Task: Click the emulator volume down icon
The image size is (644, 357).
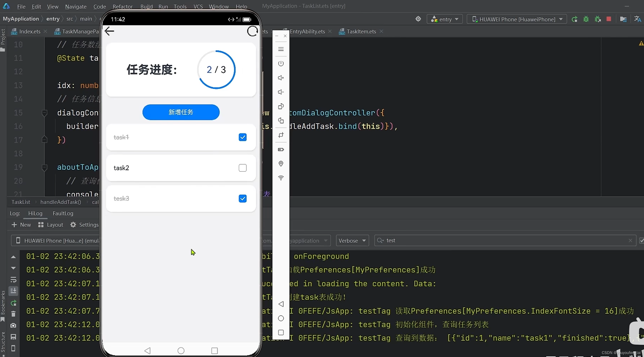Action: [281, 92]
